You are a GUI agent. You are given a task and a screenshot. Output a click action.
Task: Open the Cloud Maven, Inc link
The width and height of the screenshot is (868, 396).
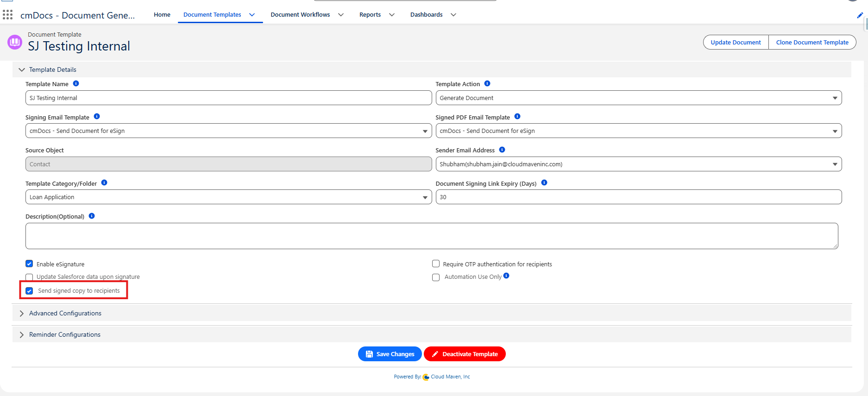tap(450, 377)
